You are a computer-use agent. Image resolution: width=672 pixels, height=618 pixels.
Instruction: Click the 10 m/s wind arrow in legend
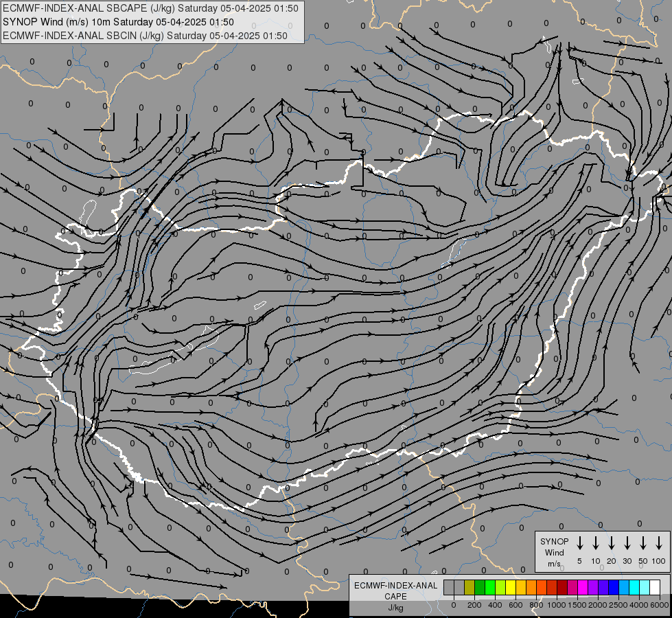click(x=596, y=543)
